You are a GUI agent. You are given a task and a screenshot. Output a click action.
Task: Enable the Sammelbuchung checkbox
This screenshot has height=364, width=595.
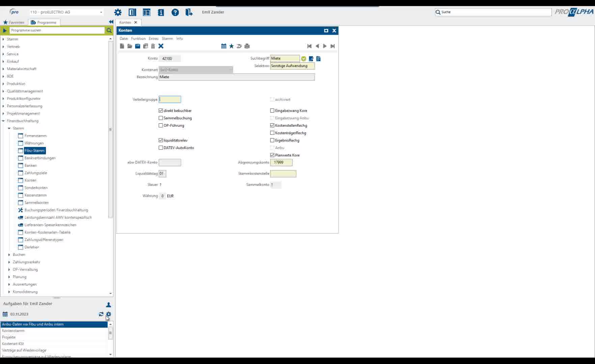click(x=161, y=118)
